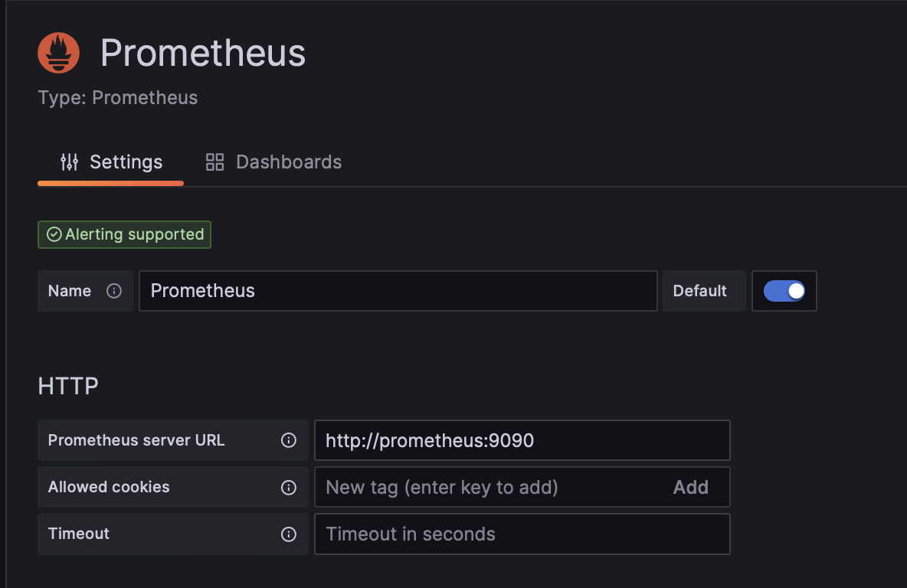Screen dimensions: 907x588
Task: Click the info icon next to Name
Action: (114, 291)
